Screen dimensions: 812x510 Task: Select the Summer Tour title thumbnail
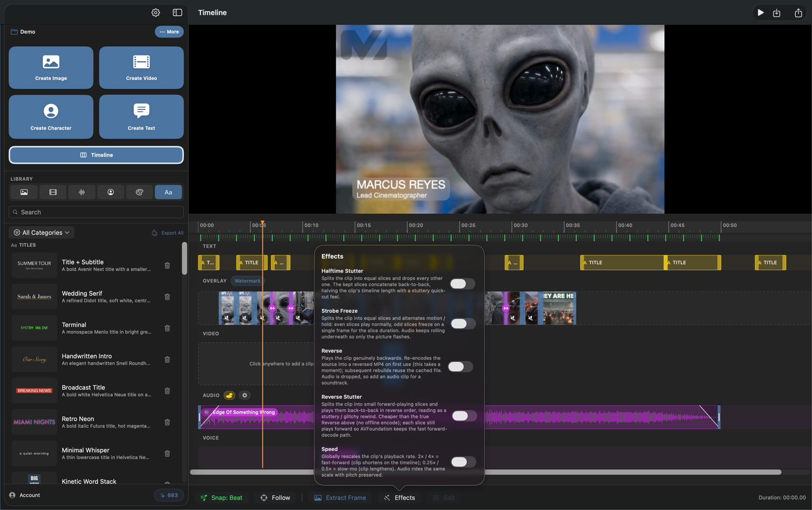[x=34, y=265]
